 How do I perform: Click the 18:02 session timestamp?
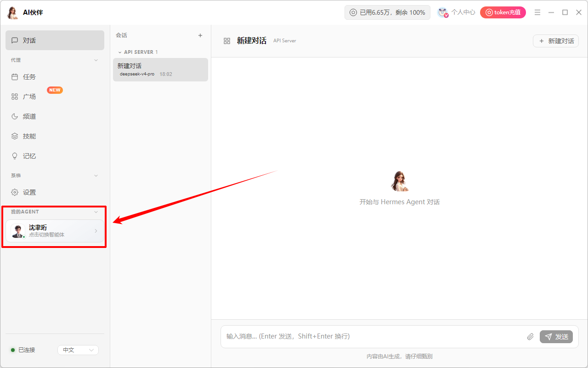pyautogui.click(x=166, y=74)
